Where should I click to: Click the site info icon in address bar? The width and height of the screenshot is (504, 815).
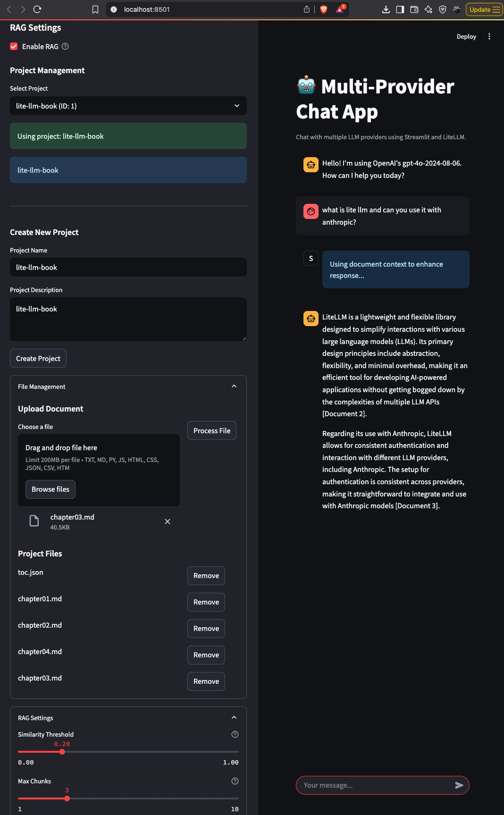[114, 9]
